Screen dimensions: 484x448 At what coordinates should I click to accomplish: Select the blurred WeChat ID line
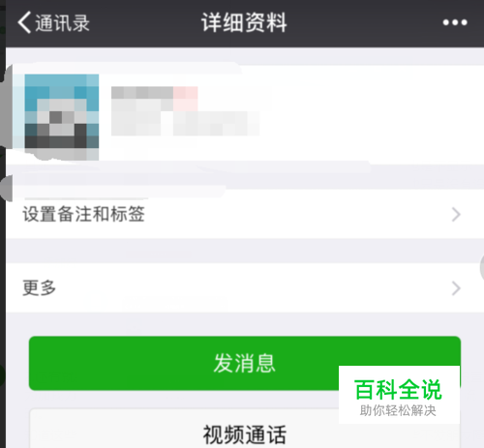pyautogui.click(x=185, y=123)
